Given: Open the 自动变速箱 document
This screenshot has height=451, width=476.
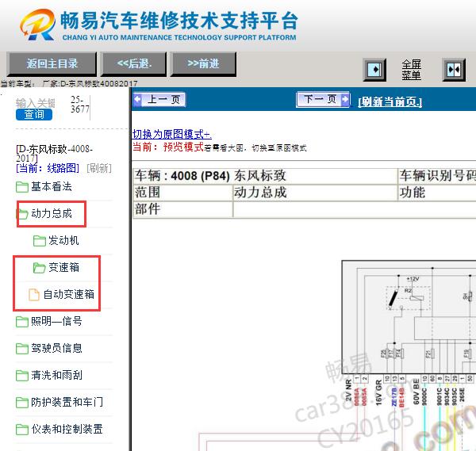Looking at the screenshot, I should coord(68,294).
